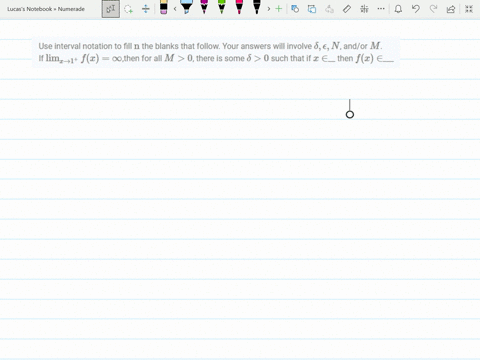Select the green pen
This screenshot has height=360, width=480.
pos(222,7)
